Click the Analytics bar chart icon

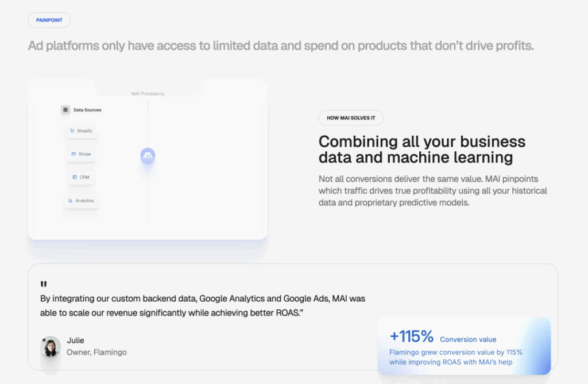(70, 201)
